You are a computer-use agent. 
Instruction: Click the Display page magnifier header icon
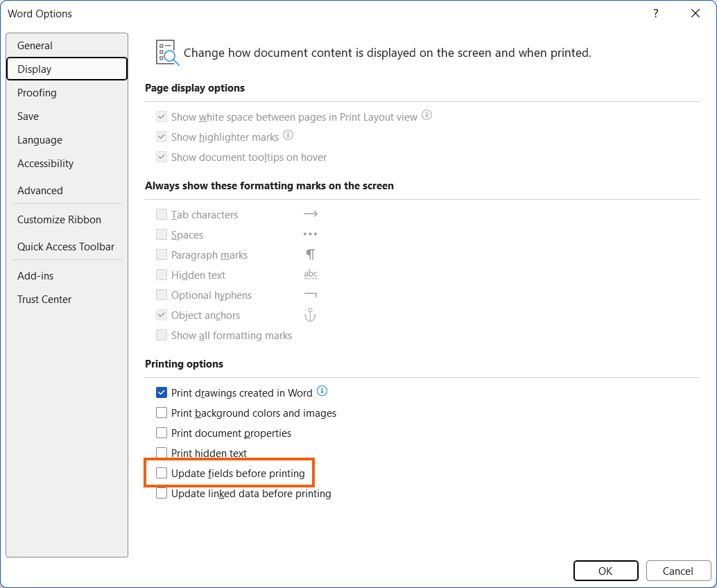tap(167, 53)
